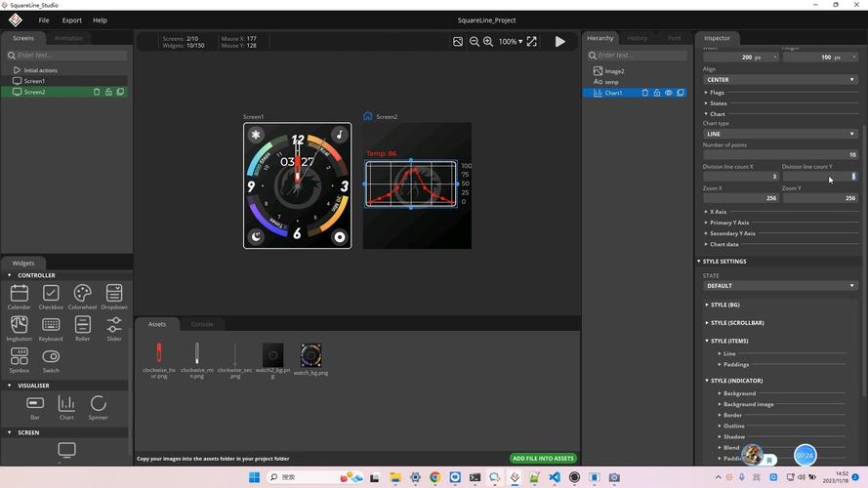Pick the Spinner visualiser widget
The height and width of the screenshot is (488, 868).
click(x=98, y=403)
